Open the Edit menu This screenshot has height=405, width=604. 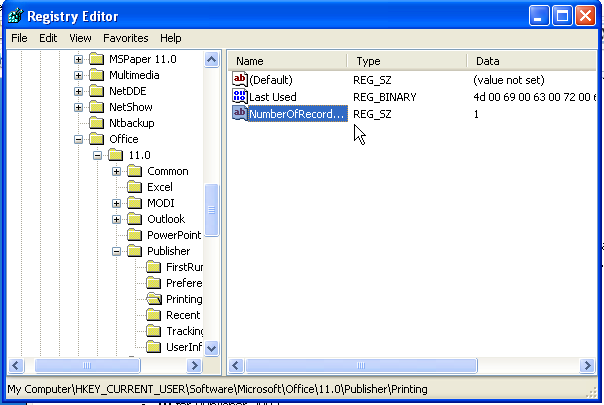point(48,38)
